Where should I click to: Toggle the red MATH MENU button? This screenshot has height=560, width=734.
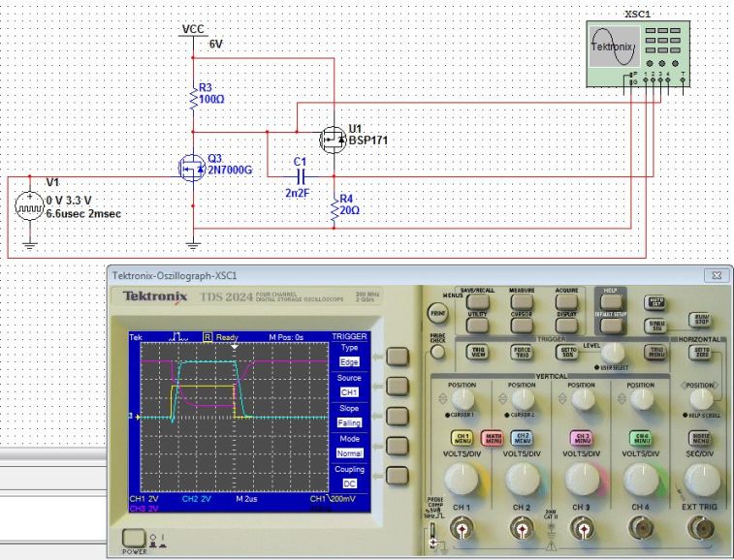(493, 438)
